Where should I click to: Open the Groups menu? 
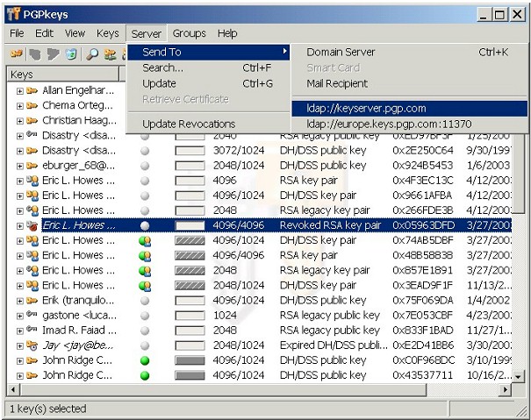coord(189,33)
